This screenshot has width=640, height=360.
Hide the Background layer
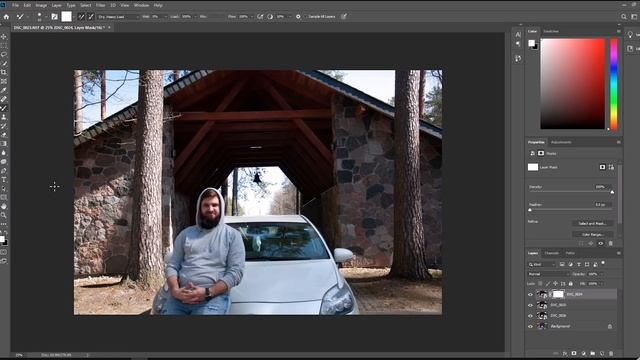pos(530,327)
